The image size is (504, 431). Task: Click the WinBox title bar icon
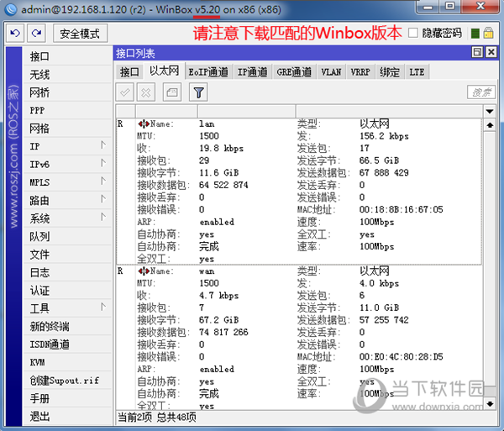(11, 9)
